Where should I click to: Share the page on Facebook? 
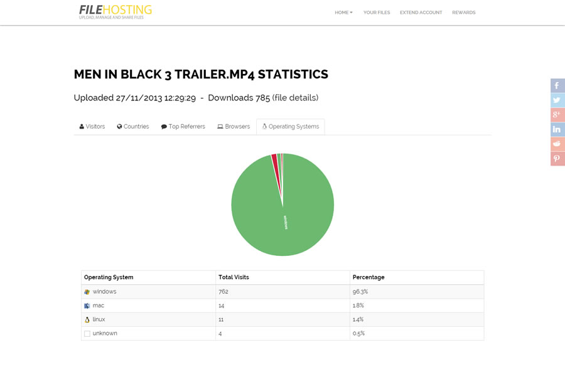pos(557,86)
